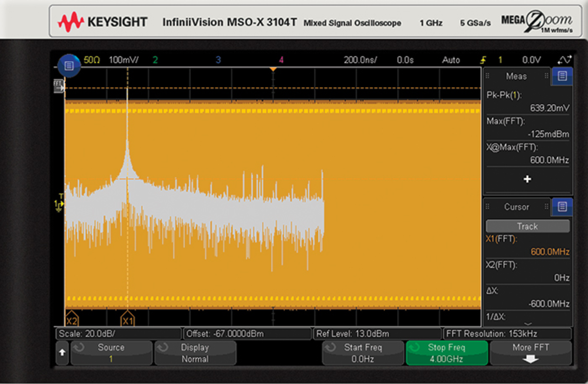Click the sidebar menu icon in top-left corner
This screenshot has width=588, height=384.
[x=70, y=65]
